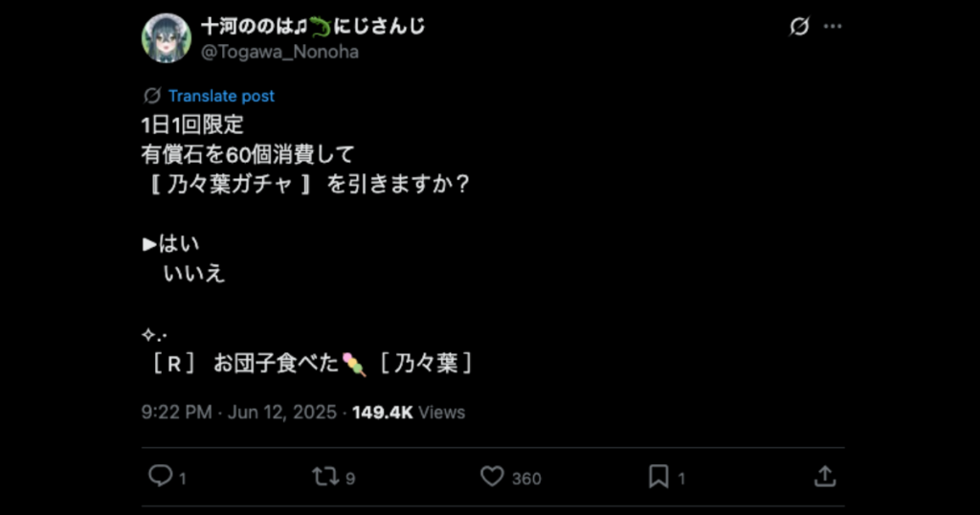Click the small icon left of Translate post

[151, 96]
